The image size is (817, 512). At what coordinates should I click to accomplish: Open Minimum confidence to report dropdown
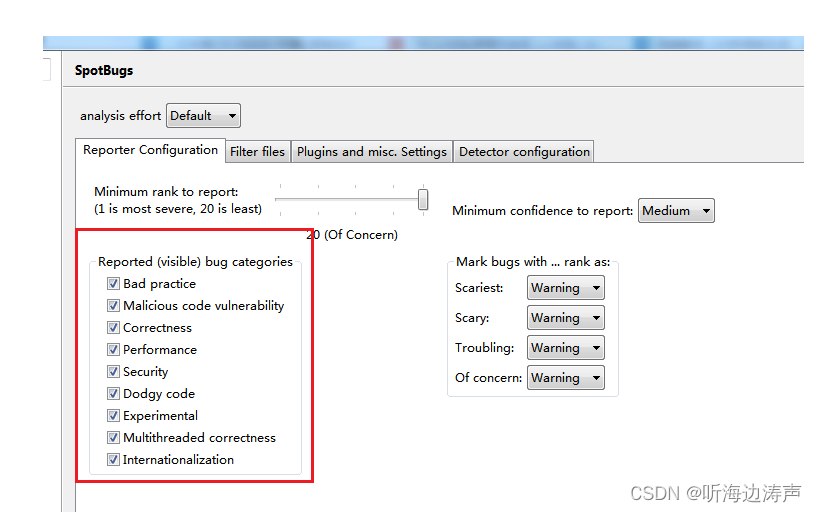tap(676, 210)
